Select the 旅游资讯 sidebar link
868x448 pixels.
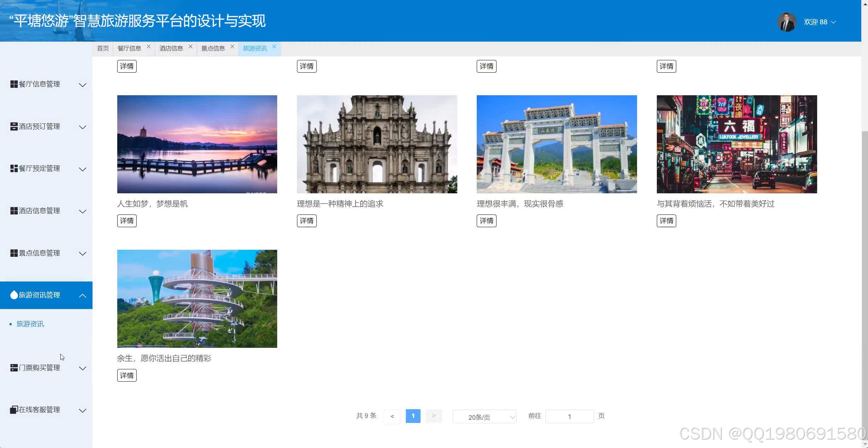[30, 324]
